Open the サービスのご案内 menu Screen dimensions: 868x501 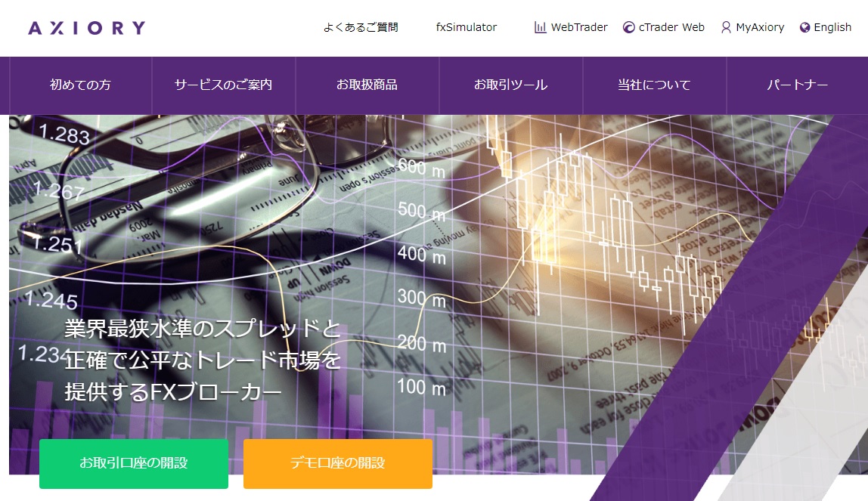pyautogui.click(x=224, y=85)
